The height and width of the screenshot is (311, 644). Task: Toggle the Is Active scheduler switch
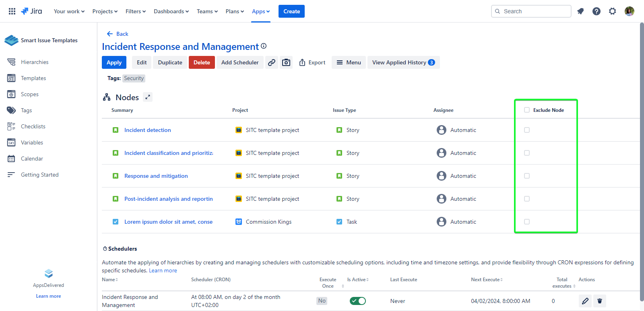(358, 301)
